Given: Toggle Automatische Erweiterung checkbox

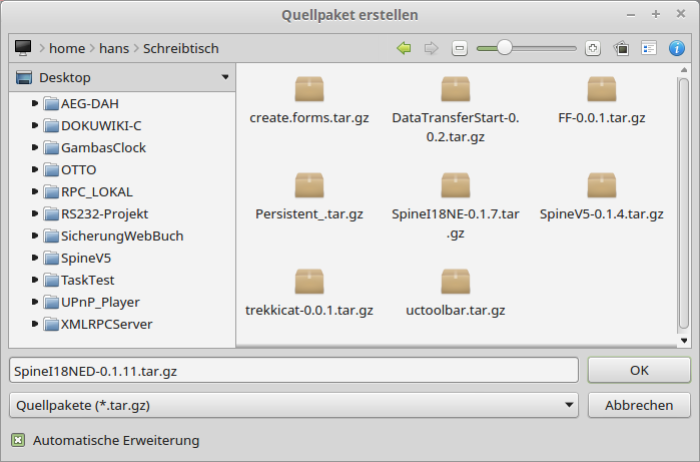Looking at the screenshot, I should (18, 440).
